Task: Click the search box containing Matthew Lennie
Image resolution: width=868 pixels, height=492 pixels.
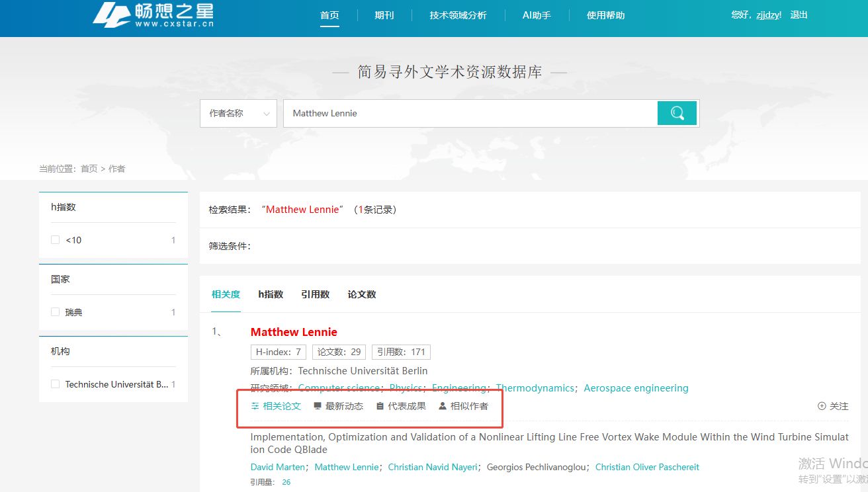Action: coord(470,113)
